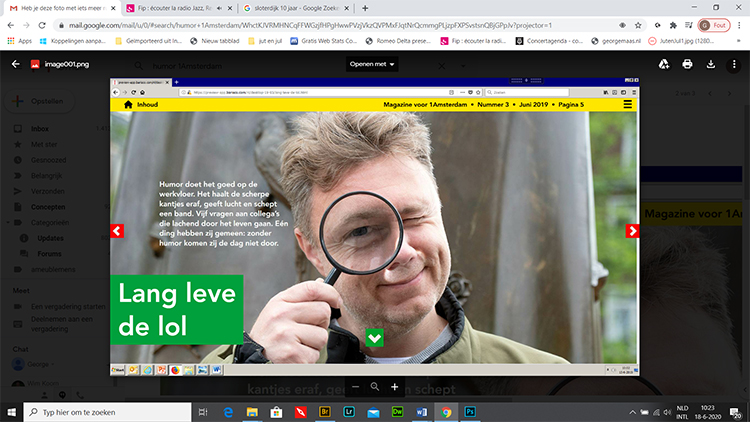Viewport: 750px width, 422px height.
Task: Open 'Gratis Web Stats' bookmark
Action: (324, 41)
